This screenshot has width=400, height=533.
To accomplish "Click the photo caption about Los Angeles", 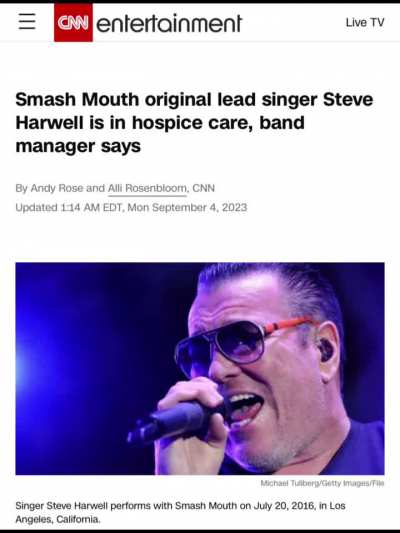I will 180,513.
